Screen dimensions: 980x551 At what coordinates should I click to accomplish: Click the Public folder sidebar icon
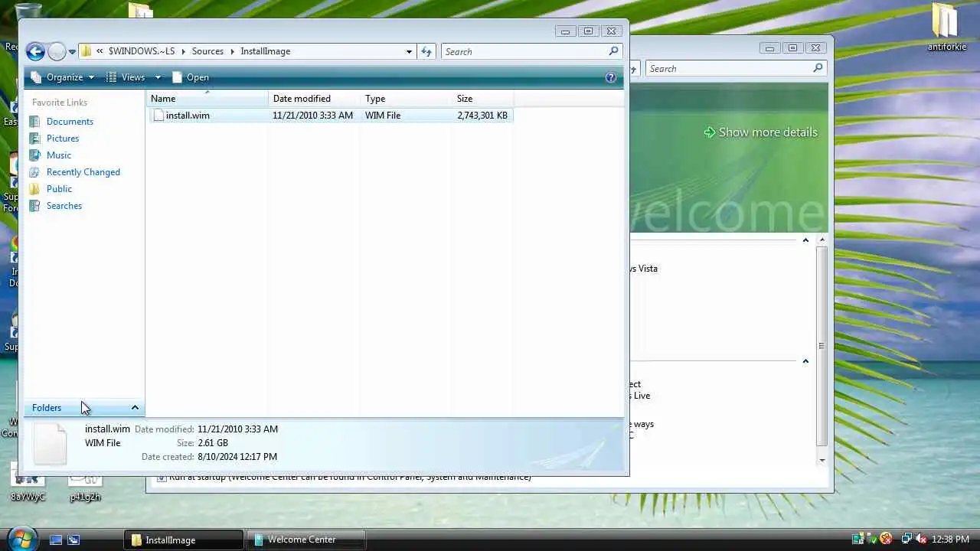(34, 189)
